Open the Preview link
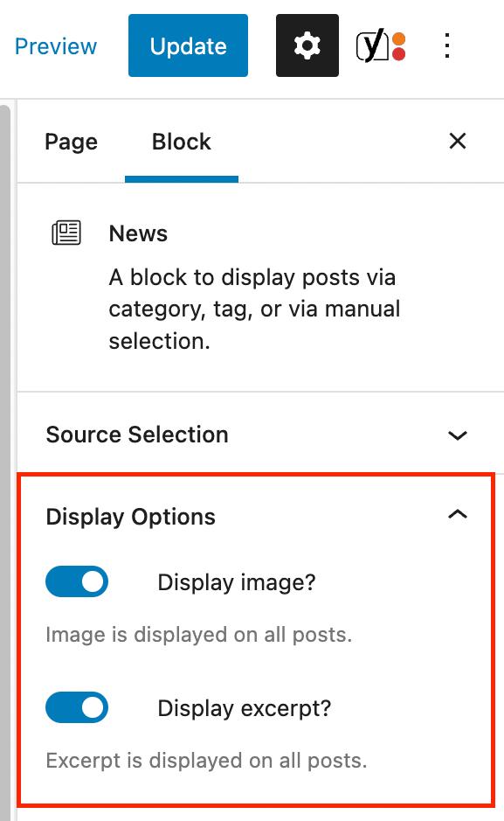Viewport: 504px width, 821px height. 56,46
